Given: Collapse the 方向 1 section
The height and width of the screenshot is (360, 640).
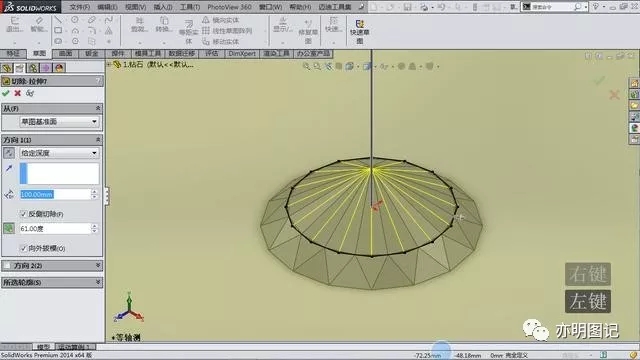Looking at the screenshot, I should coord(98,140).
